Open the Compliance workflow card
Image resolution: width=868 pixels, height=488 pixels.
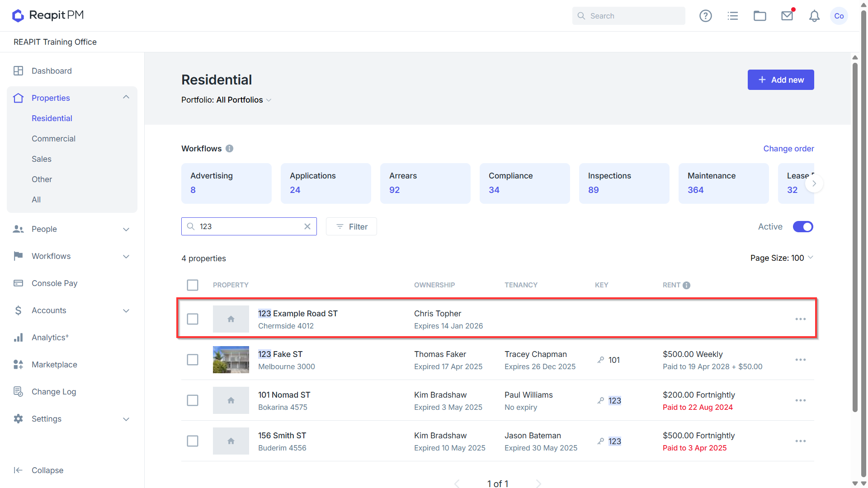coord(525,183)
